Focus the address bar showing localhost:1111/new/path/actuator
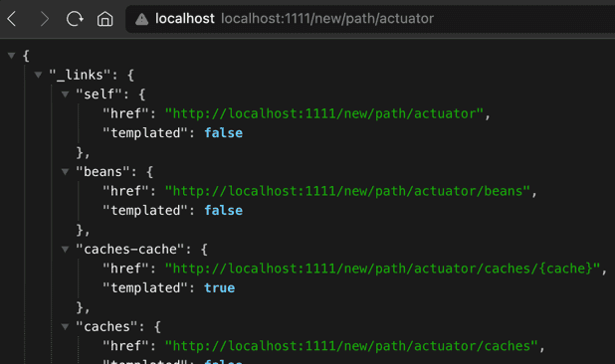Image resolution: width=615 pixels, height=364 pixels. pos(370,19)
